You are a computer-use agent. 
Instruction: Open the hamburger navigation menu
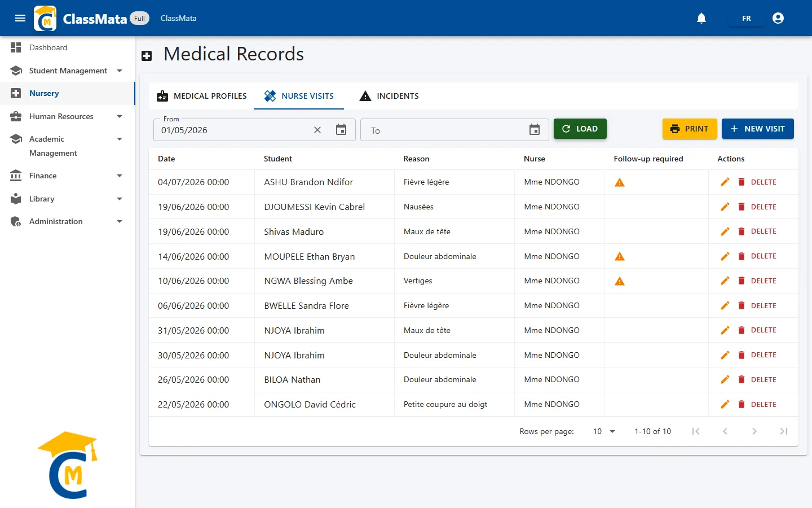20,18
